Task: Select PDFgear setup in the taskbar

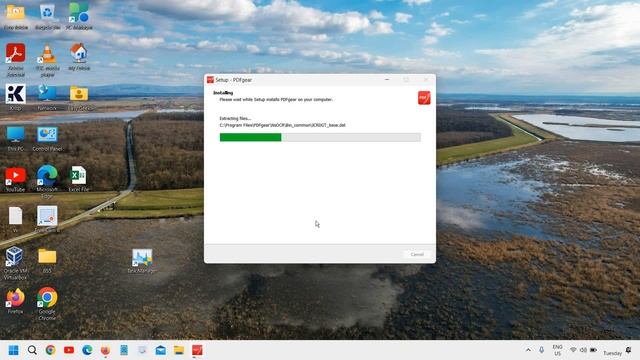Action: 197,350
